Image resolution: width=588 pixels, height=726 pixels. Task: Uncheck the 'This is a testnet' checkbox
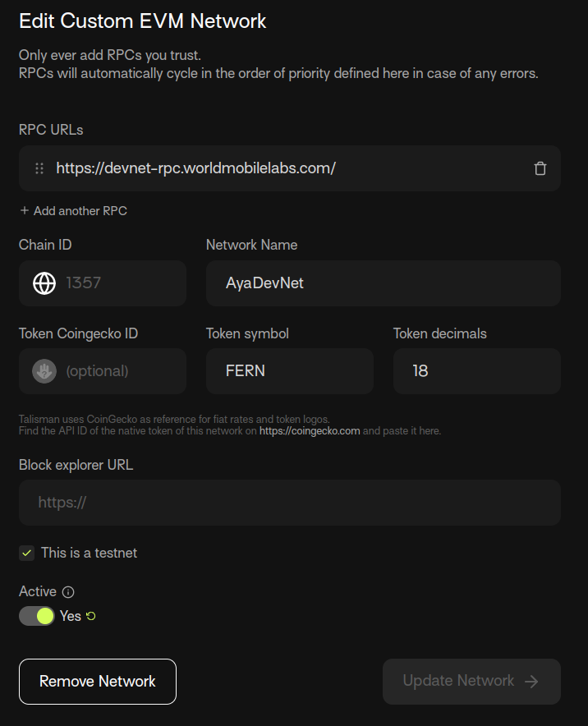[27, 553]
